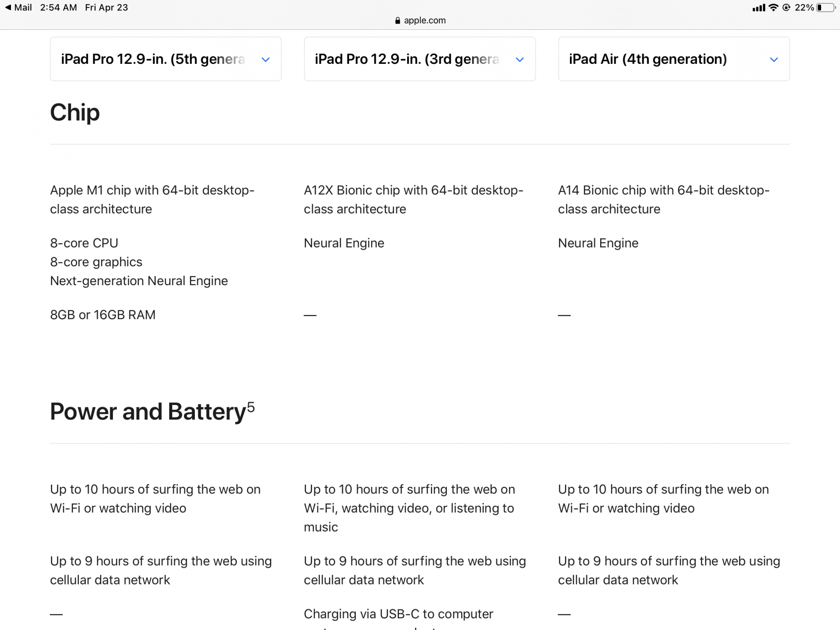
Task: Open the iPad Air (4th generation) dropdown
Action: (x=674, y=59)
